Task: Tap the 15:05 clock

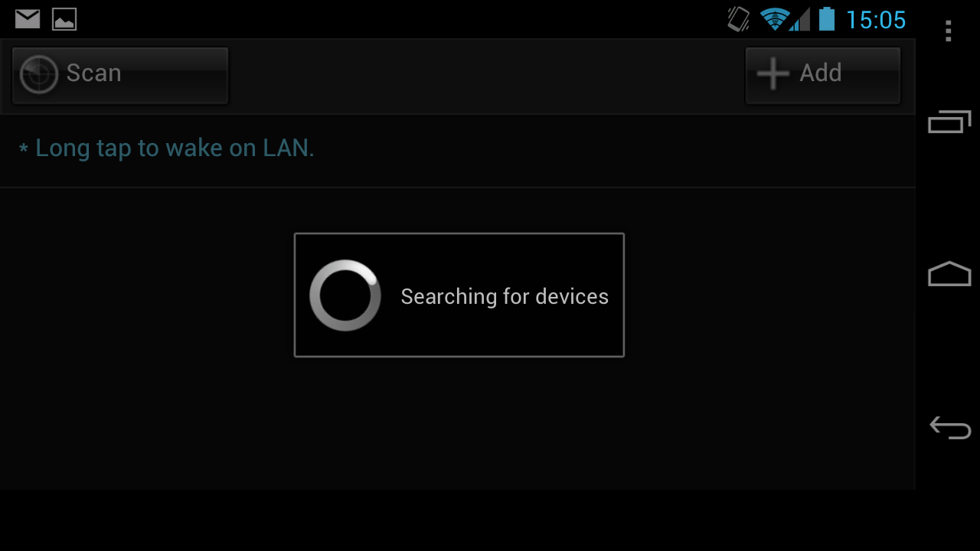Action: (876, 20)
